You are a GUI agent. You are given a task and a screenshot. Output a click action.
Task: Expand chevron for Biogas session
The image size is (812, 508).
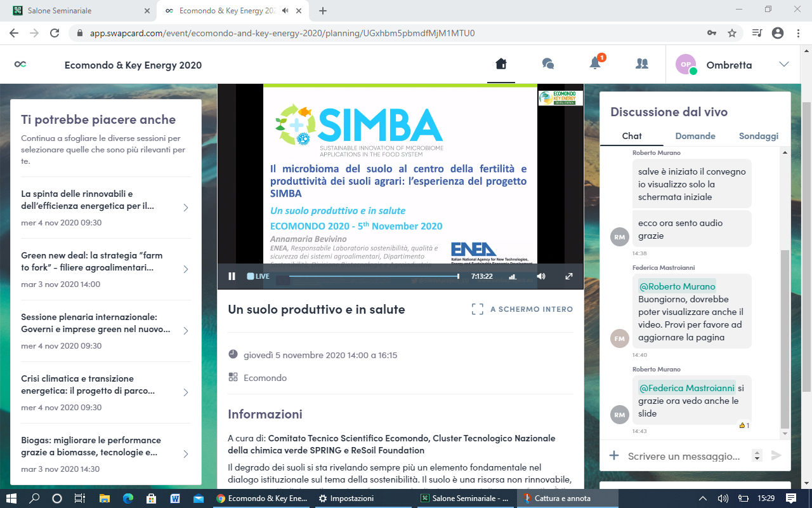(186, 454)
